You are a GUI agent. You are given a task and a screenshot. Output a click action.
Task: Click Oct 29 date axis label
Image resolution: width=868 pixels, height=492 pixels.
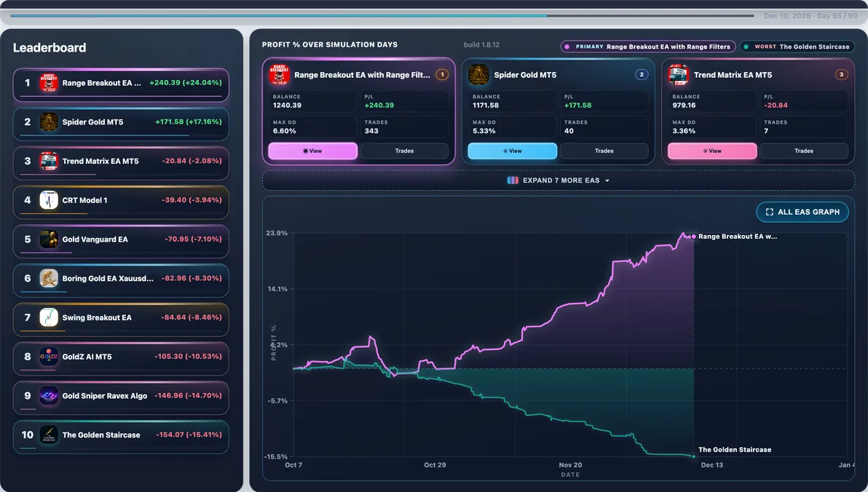[435, 465]
